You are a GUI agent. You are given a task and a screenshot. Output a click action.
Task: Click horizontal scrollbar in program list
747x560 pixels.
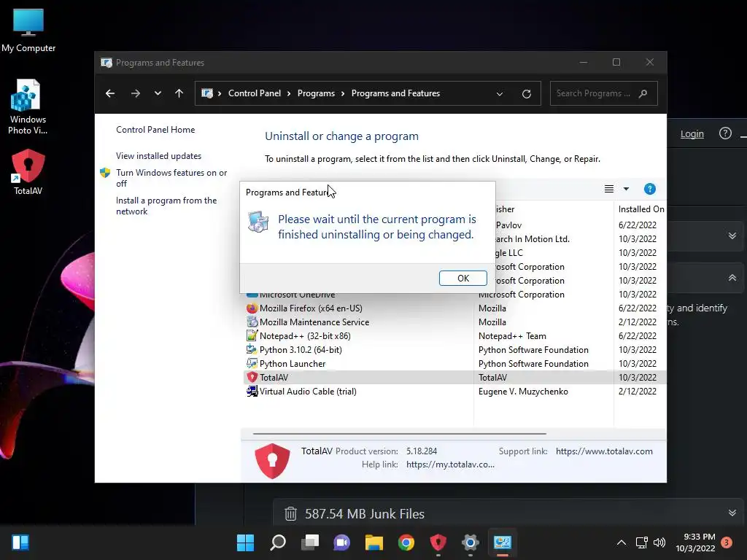click(399, 434)
